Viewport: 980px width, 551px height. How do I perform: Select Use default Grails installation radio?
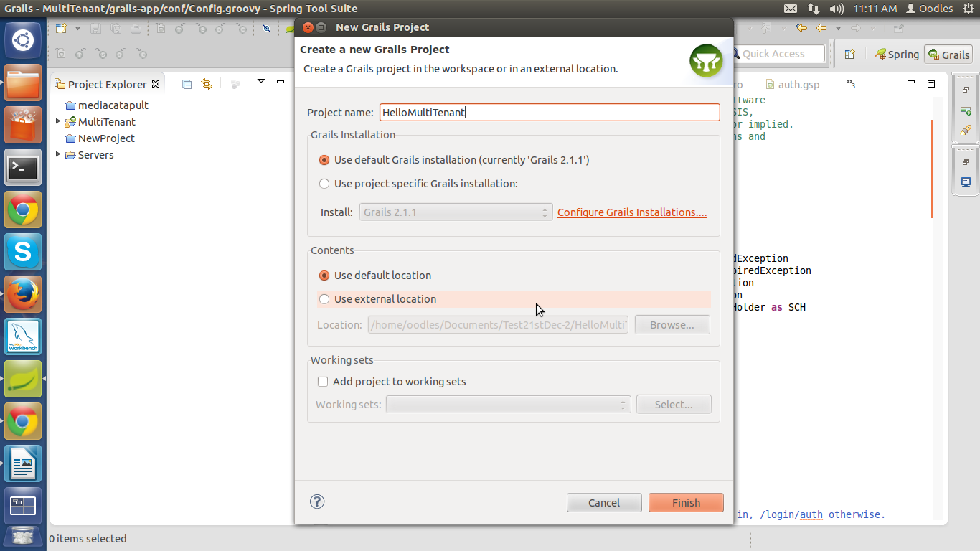click(324, 160)
